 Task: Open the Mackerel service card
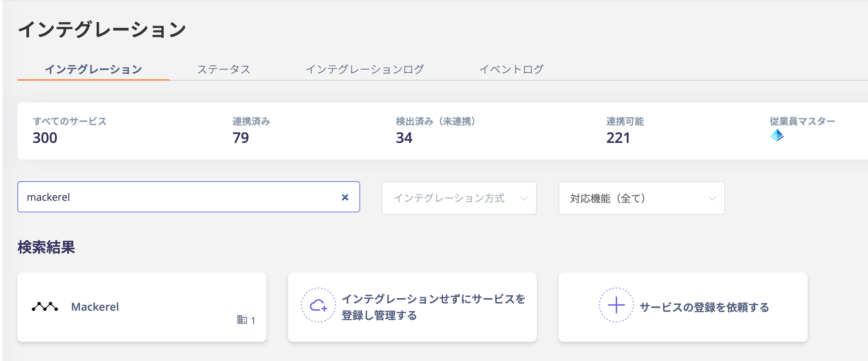pyautogui.click(x=142, y=307)
